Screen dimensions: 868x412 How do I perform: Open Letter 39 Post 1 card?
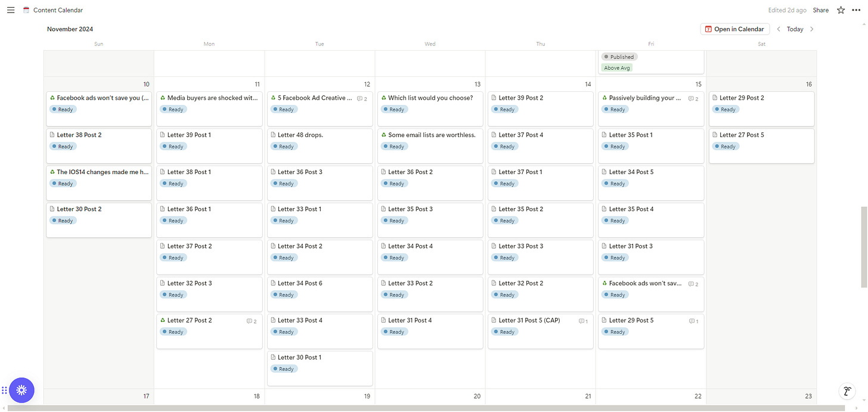point(209,145)
